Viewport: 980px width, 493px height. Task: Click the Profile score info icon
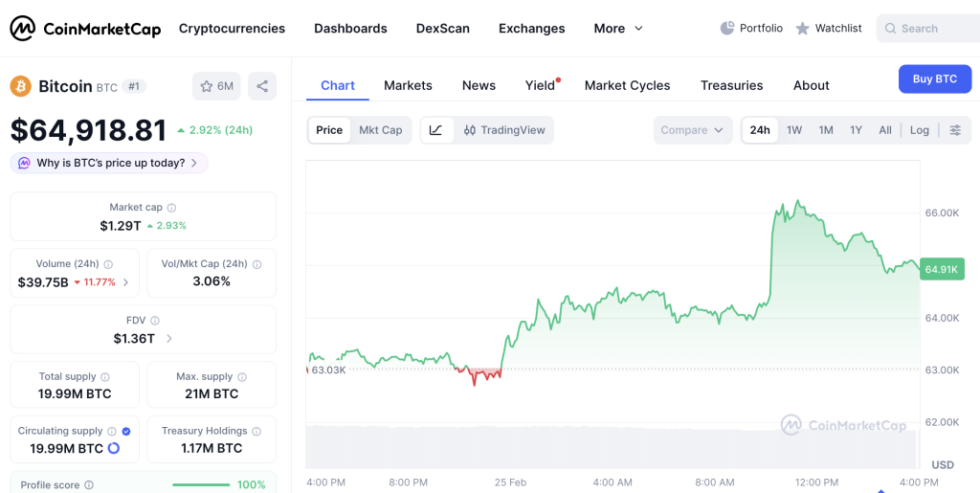click(x=89, y=485)
